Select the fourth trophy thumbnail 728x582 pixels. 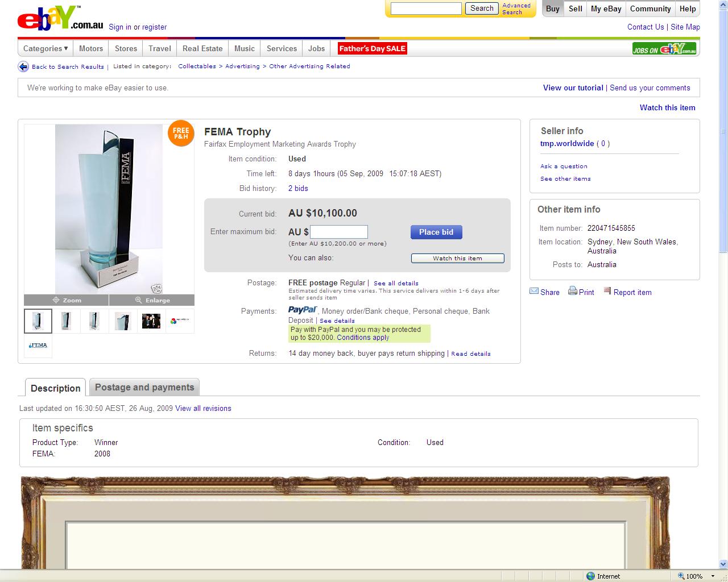(123, 321)
